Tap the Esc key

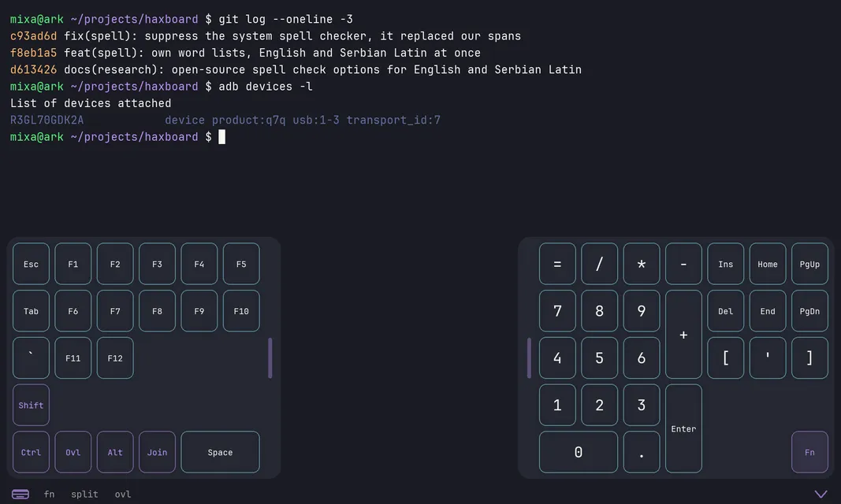31,264
